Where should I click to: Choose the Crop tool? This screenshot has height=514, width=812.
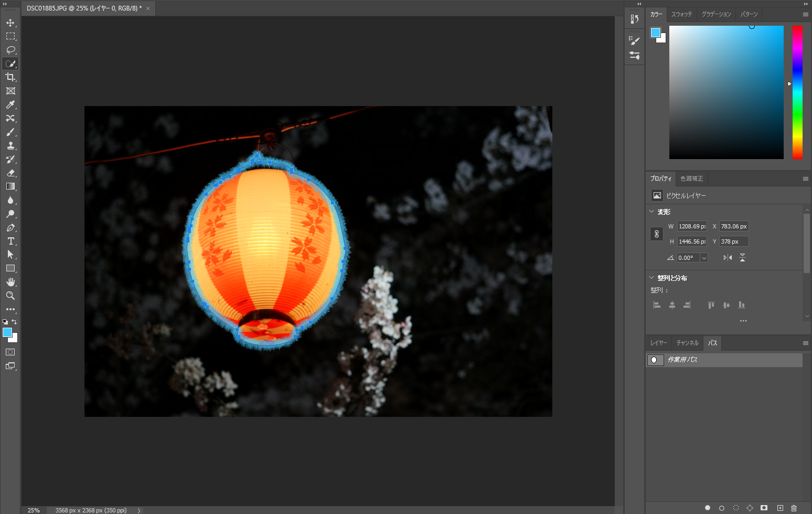[x=10, y=77]
